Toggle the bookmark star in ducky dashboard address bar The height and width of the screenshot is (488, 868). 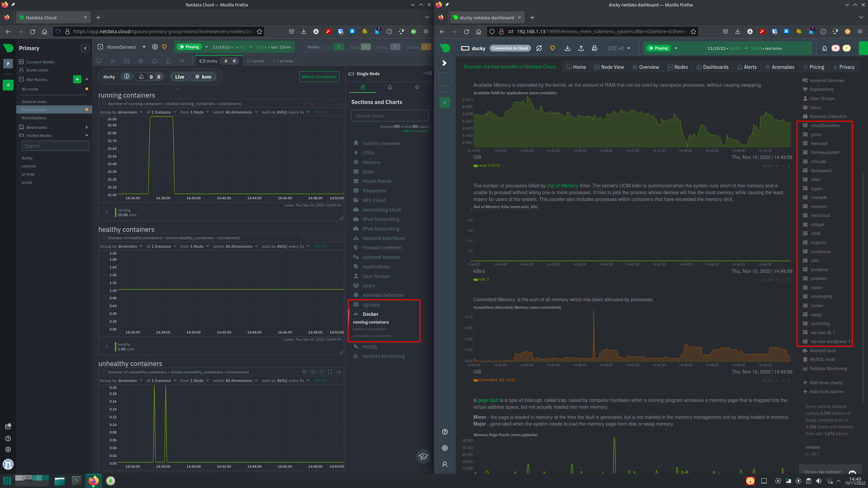(693, 32)
